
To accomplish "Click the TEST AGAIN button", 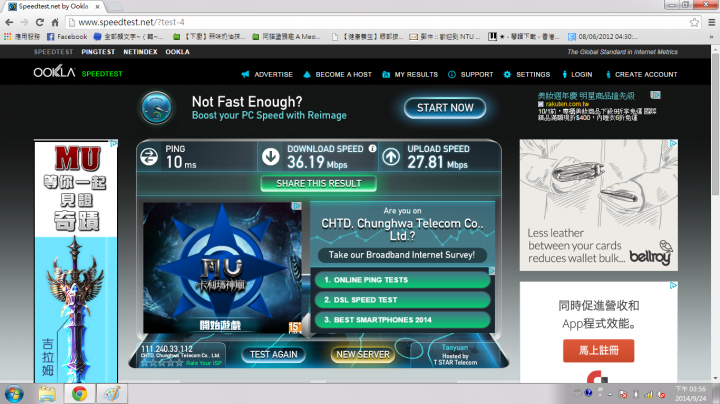I will (274, 354).
